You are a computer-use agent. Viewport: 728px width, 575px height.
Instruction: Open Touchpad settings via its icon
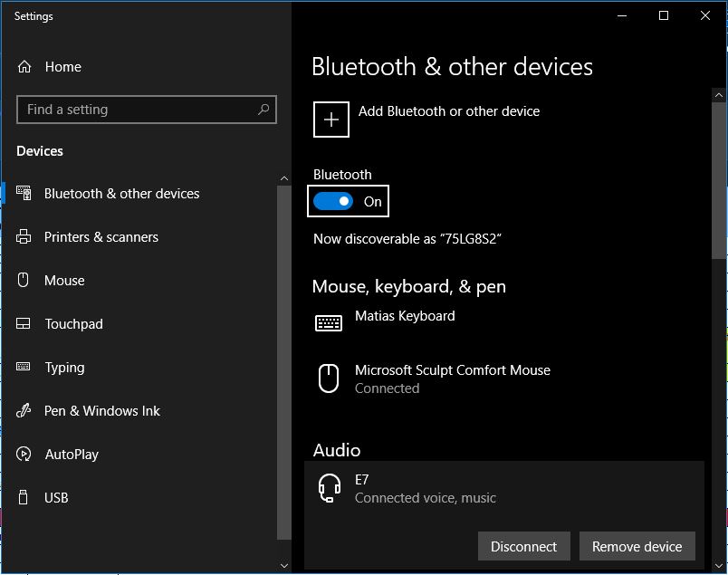(25, 323)
